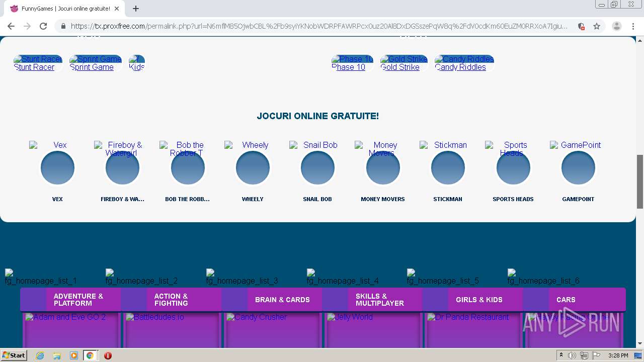Open the Bob the Robber game circle
The width and height of the screenshot is (644, 362).
coord(188,168)
